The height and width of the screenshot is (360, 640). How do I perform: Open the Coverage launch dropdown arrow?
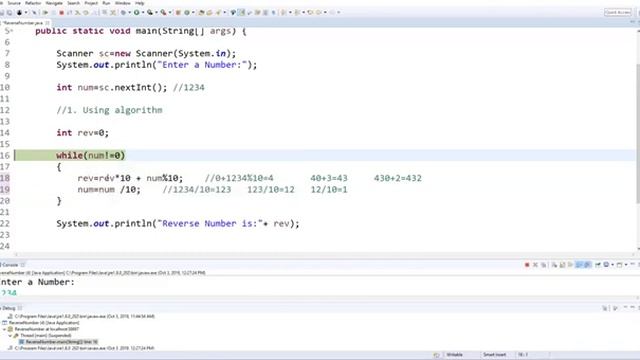point(156,12)
